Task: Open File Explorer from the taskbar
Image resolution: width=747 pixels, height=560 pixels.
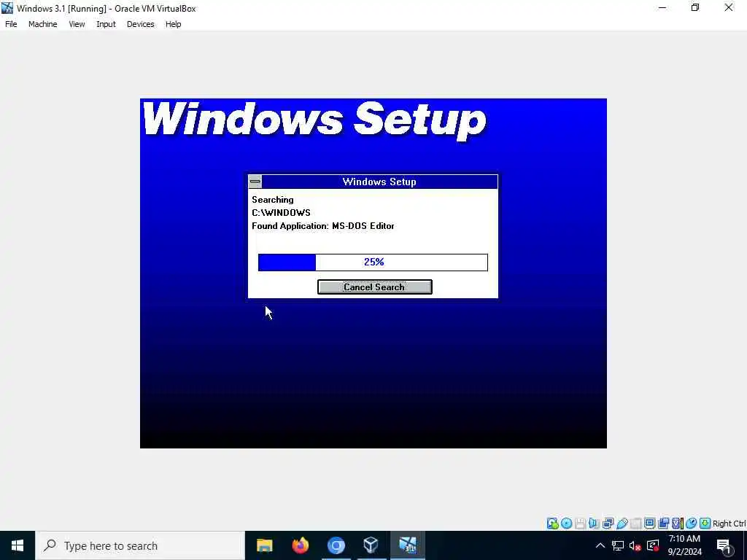Action: [x=264, y=545]
